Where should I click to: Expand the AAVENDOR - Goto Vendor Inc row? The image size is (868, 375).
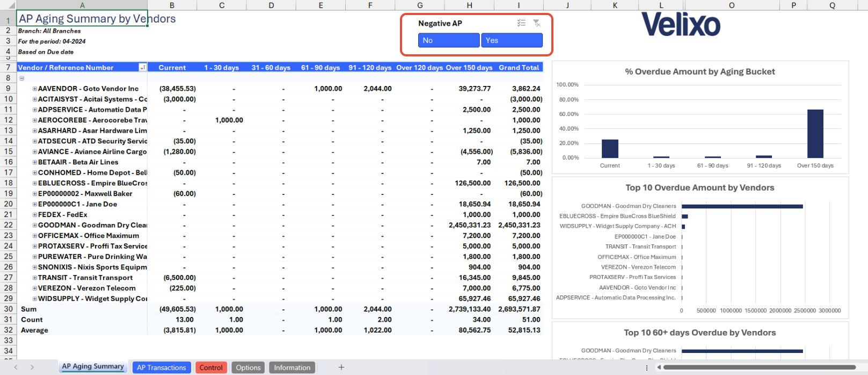[x=35, y=89]
